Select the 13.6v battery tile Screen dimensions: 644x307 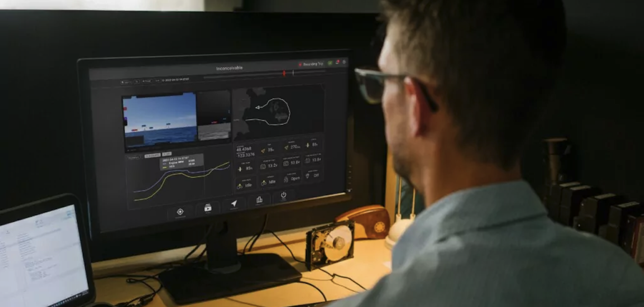click(x=292, y=162)
